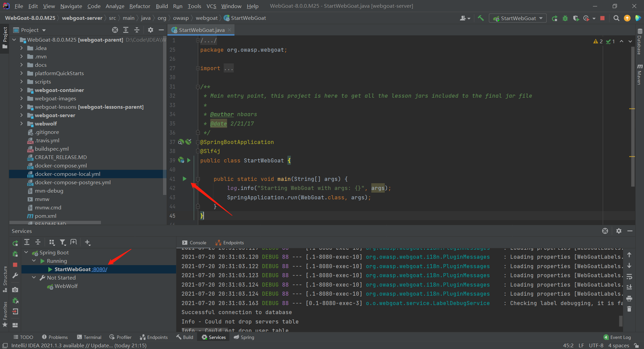
Task: Expand the webgoat-server module node
Action: click(21, 115)
